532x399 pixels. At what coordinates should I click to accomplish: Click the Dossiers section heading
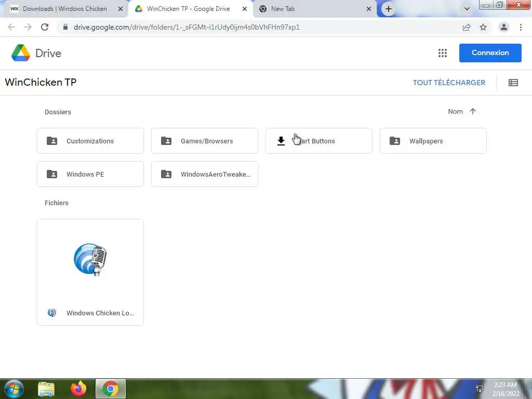coord(58,112)
